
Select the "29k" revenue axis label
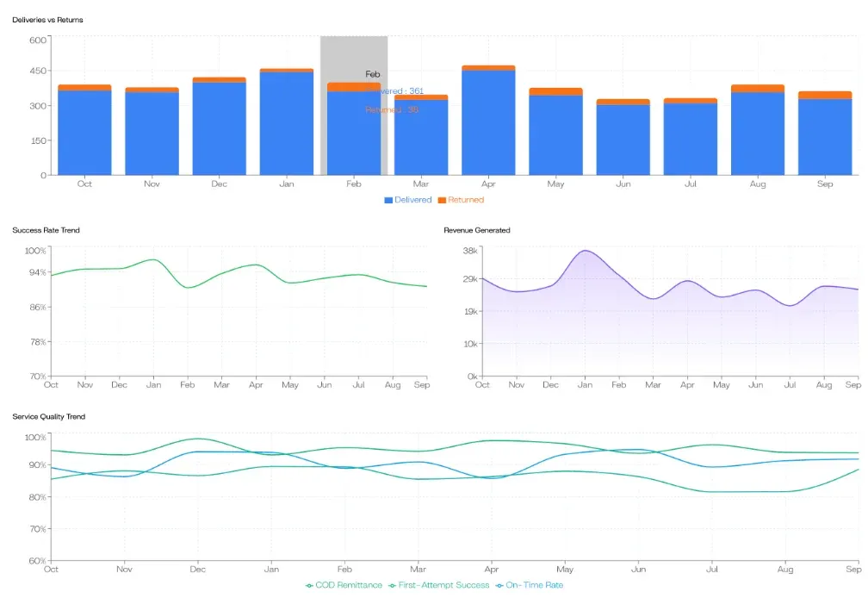[x=470, y=279]
